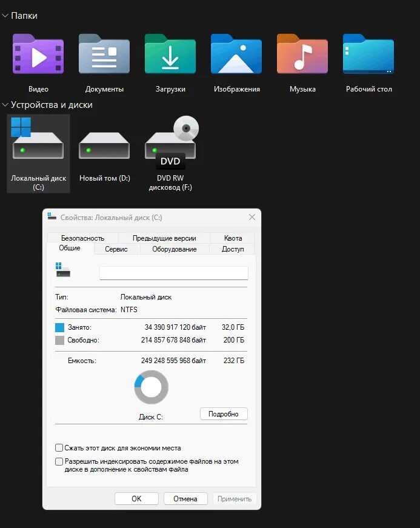This screenshot has width=420, height=528.
Task: Click the OK button
Action: (136, 499)
